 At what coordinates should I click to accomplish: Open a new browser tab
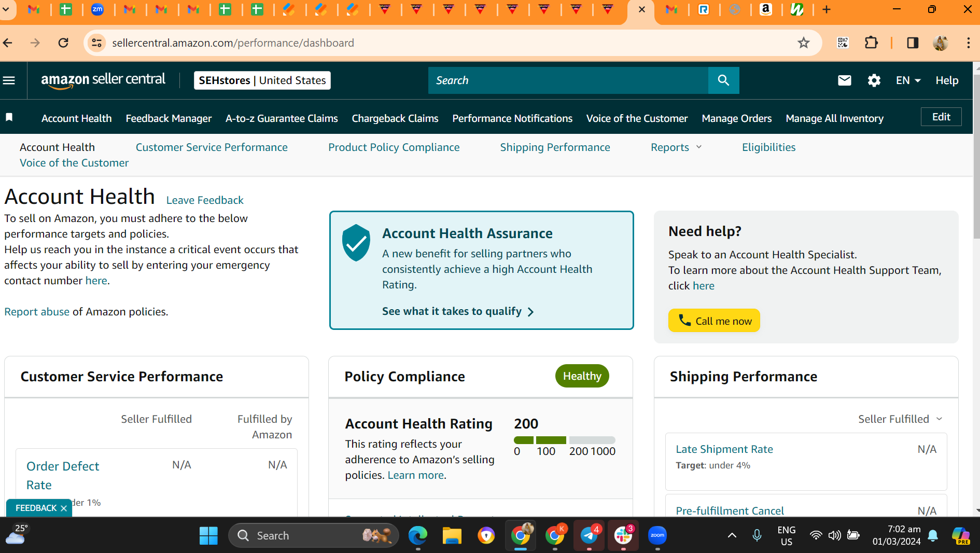tap(827, 9)
